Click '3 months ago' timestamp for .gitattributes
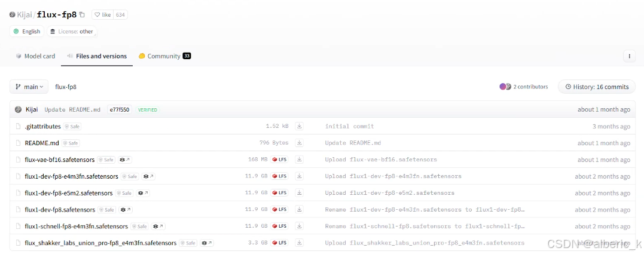The height and width of the screenshot is (254, 644). point(611,126)
